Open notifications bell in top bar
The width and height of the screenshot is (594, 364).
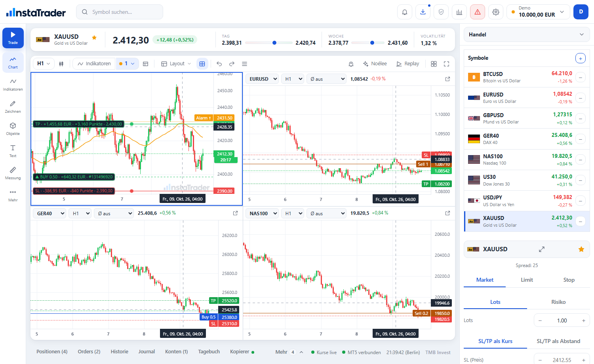point(405,12)
